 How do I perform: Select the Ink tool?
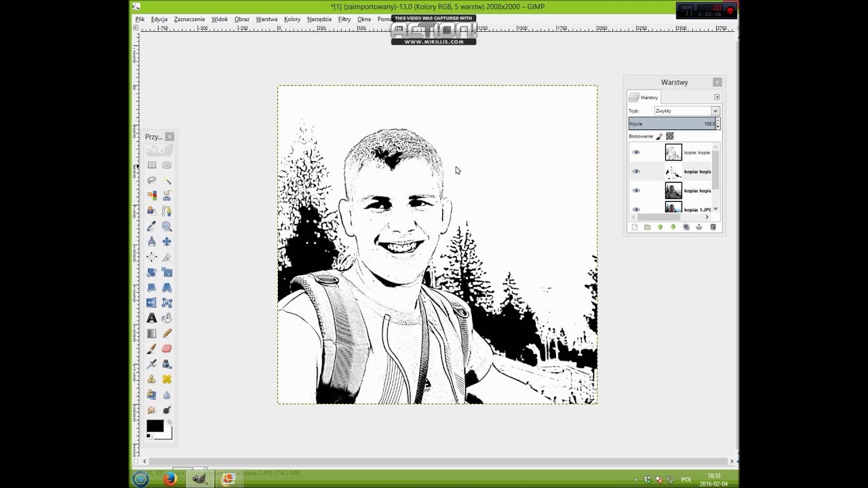(167, 364)
